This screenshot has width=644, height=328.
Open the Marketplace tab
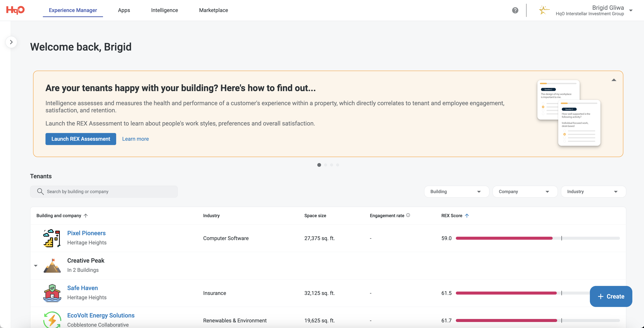tap(213, 10)
